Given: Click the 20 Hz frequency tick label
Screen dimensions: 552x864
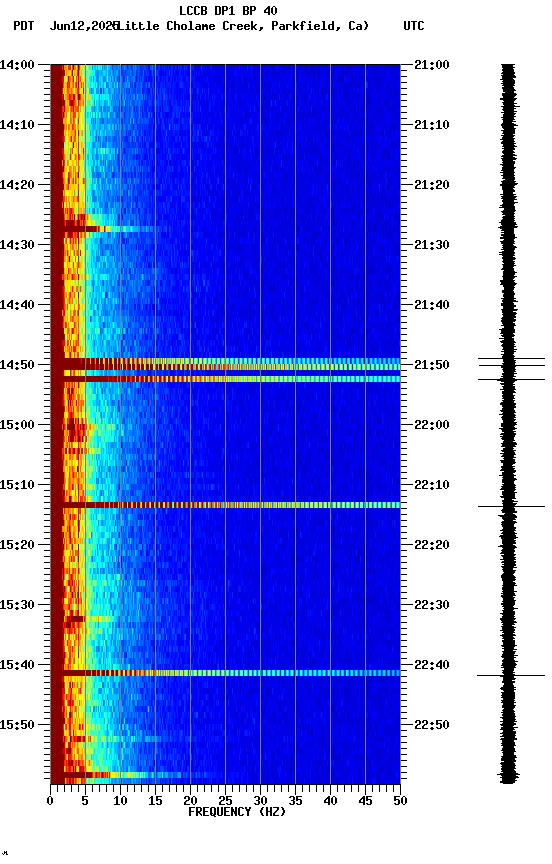Looking at the screenshot, I should tap(190, 801).
